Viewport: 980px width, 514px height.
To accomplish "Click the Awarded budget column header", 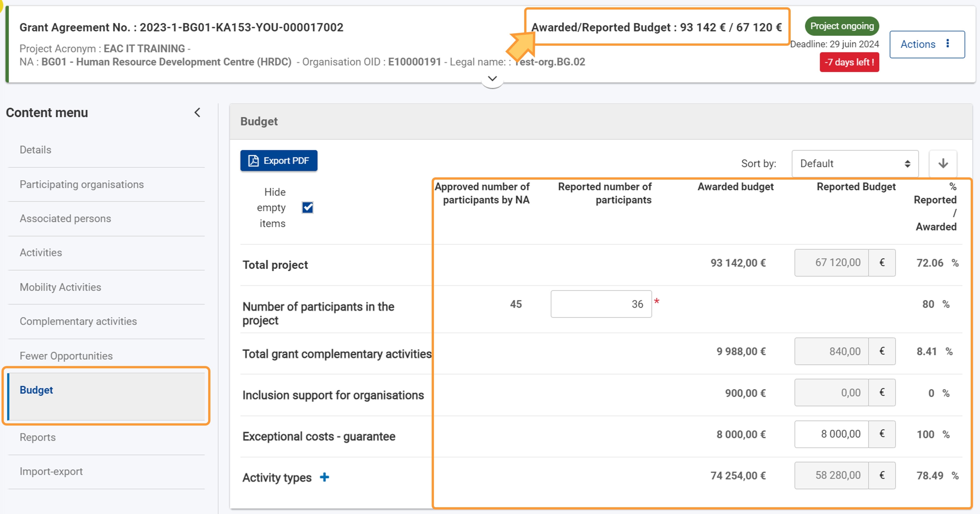I will [735, 187].
